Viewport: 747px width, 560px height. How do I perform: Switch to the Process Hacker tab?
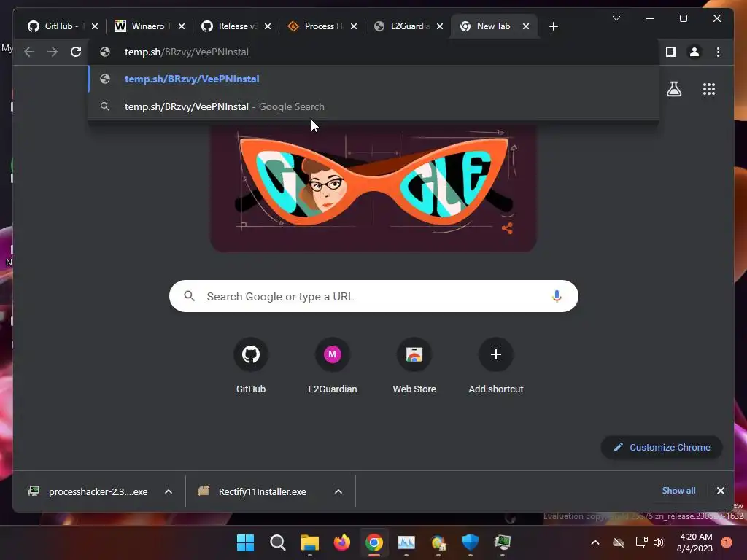pyautogui.click(x=315, y=26)
